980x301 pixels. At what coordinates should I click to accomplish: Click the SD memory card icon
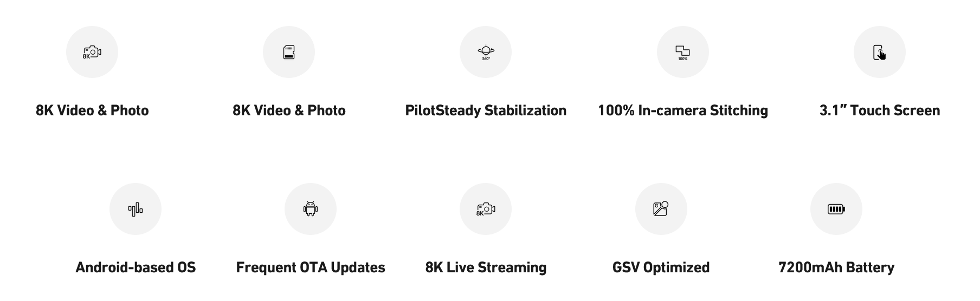[289, 52]
